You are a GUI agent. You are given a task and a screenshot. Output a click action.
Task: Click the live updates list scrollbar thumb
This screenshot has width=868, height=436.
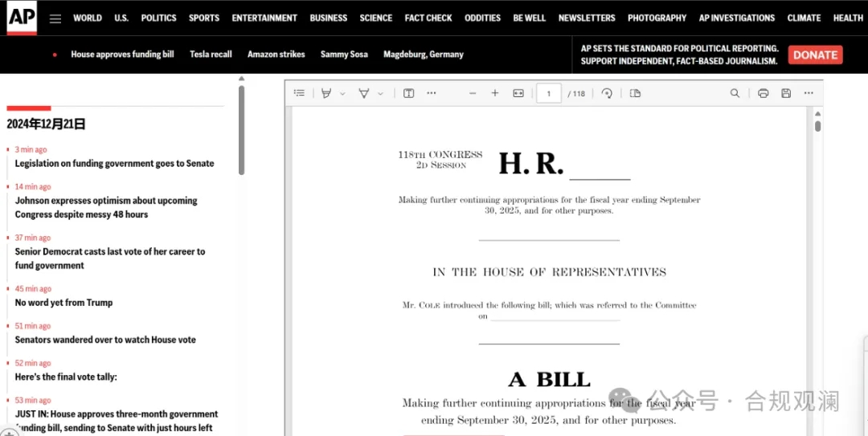pyautogui.click(x=241, y=130)
